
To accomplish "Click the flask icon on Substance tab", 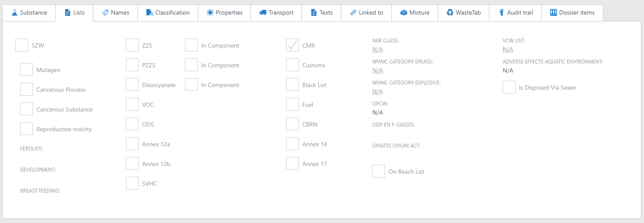I will click(x=14, y=12).
